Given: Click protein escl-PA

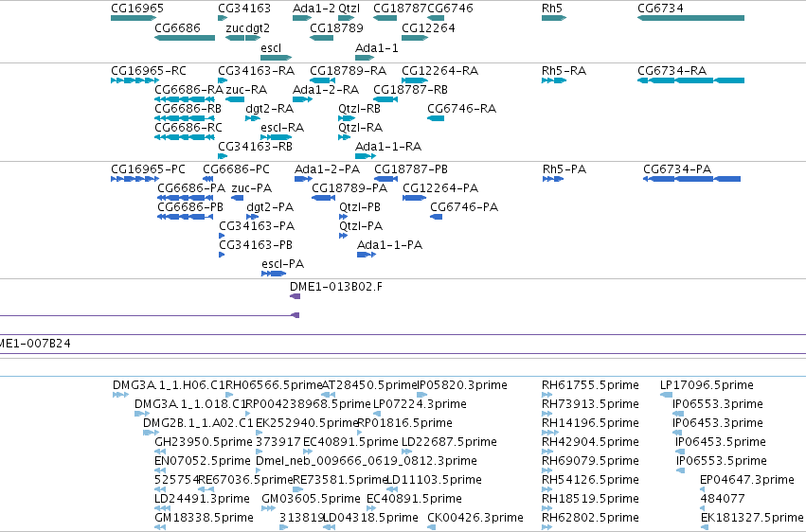Looking at the screenshot, I should (x=274, y=274).
